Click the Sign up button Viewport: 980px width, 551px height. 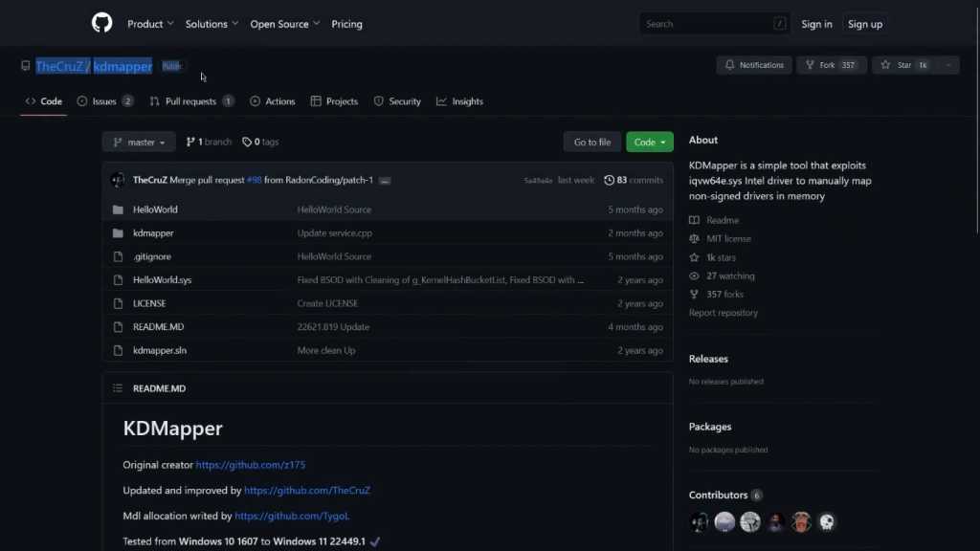865,24
